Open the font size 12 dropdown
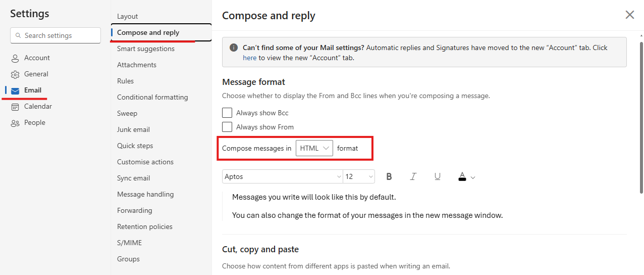 (x=359, y=176)
